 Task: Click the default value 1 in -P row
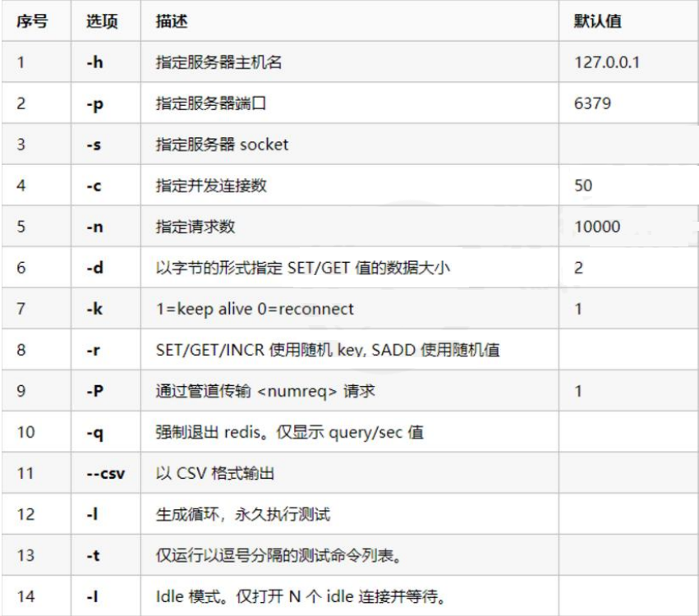(x=578, y=391)
